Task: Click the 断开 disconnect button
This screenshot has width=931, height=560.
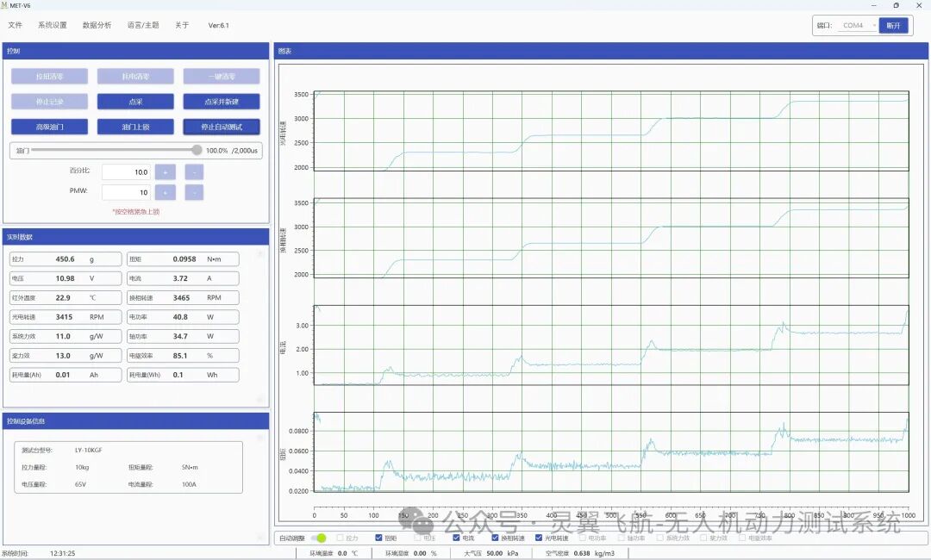Action: [x=894, y=26]
